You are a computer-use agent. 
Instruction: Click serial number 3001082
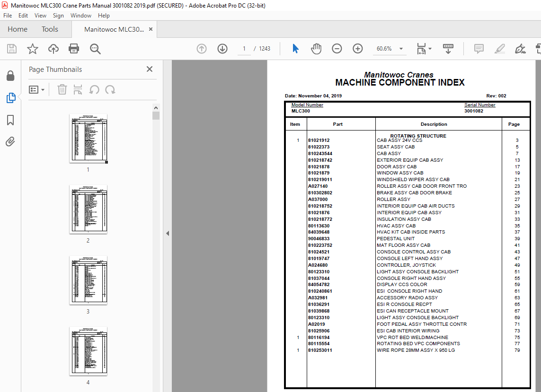[x=474, y=111]
